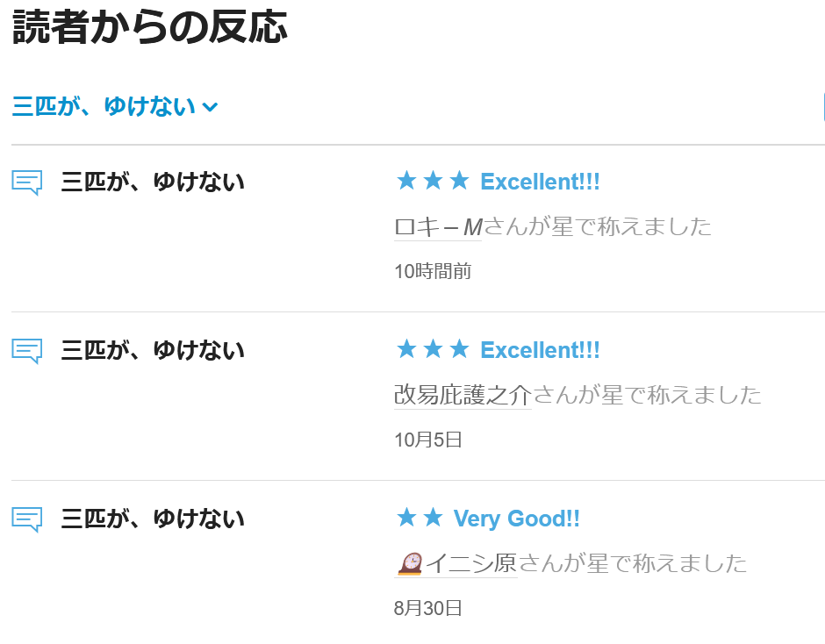The image size is (825, 644).
Task: Click the Very Good!! rating text
Action: pos(517,519)
